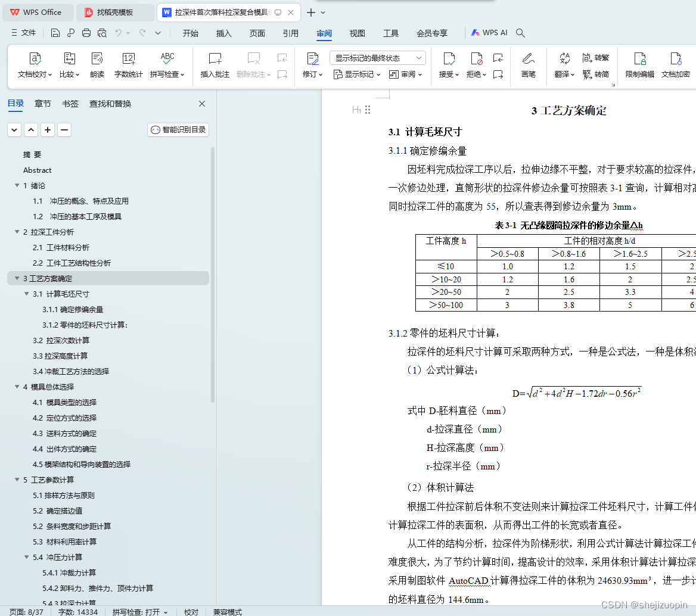The image size is (696, 616).
Task: Click the WPS AI button
Action: 489,33
